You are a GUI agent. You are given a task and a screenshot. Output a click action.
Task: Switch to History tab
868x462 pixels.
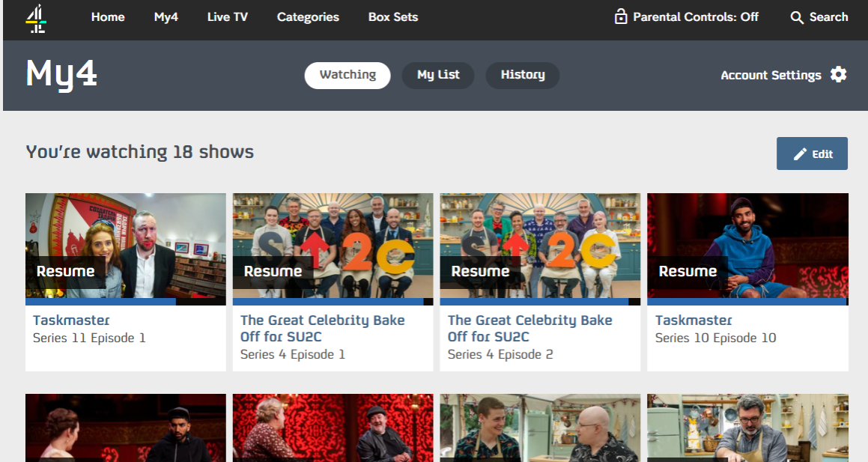[x=523, y=75]
